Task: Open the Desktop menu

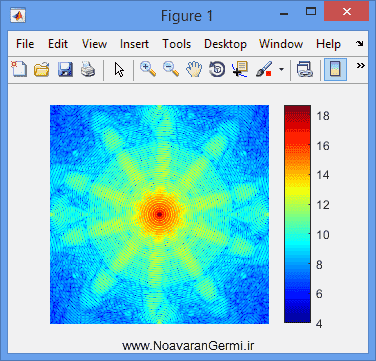Action: pyautogui.click(x=225, y=44)
